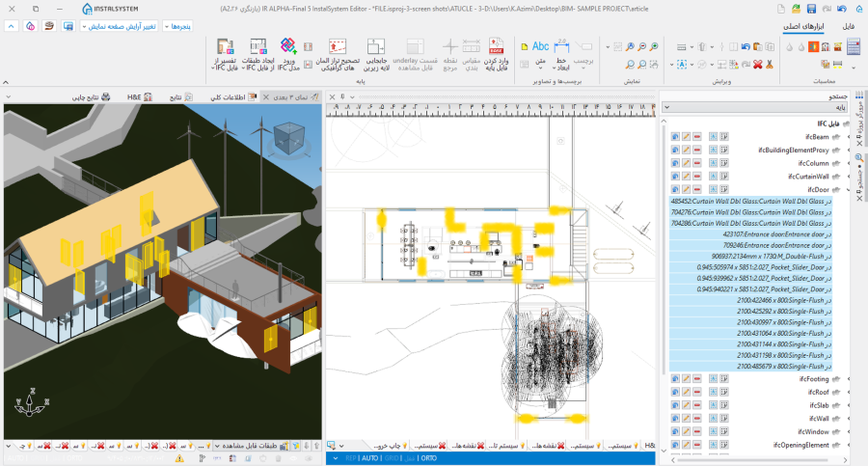Click the red X delete icon
Viewport: 868px width, 466px height.
tap(758, 65)
